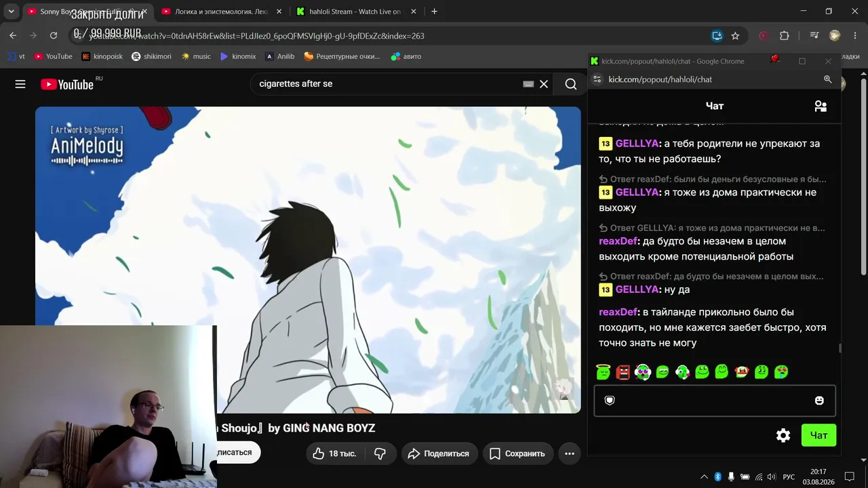Viewport: 868px width, 488px height.
Task: Open the volume tray control
Action: tap(772, 476)
